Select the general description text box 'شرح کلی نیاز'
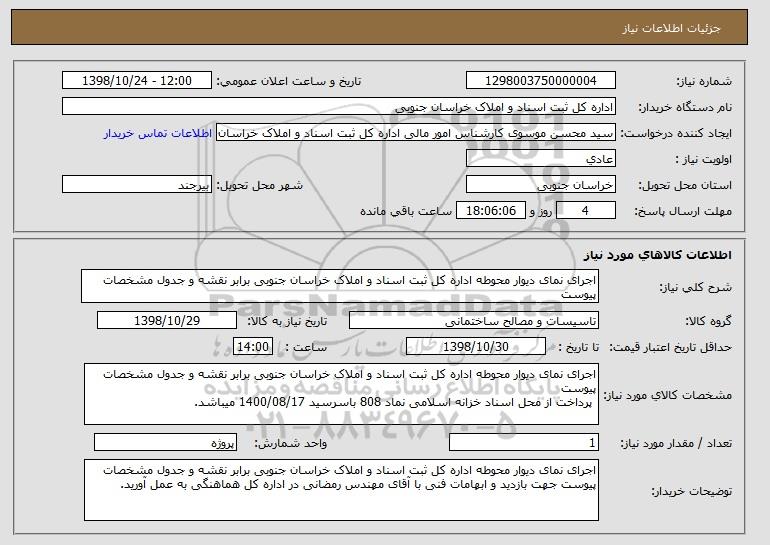Image resolution: width=770 pixels, height=545 pixels. (x=340, y=286)
